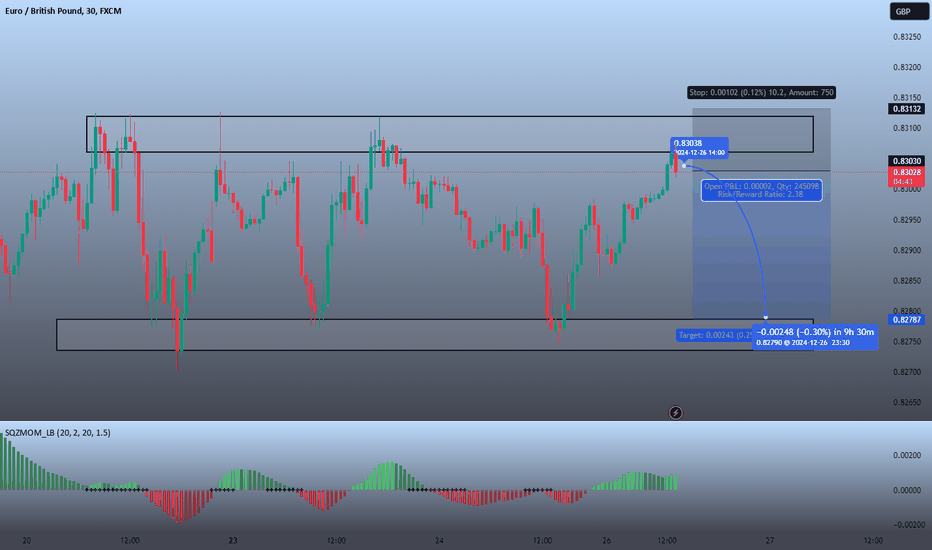Click the 20 date on time axis
The height and width of the screenshot is (550, 932).
[27, 540]
